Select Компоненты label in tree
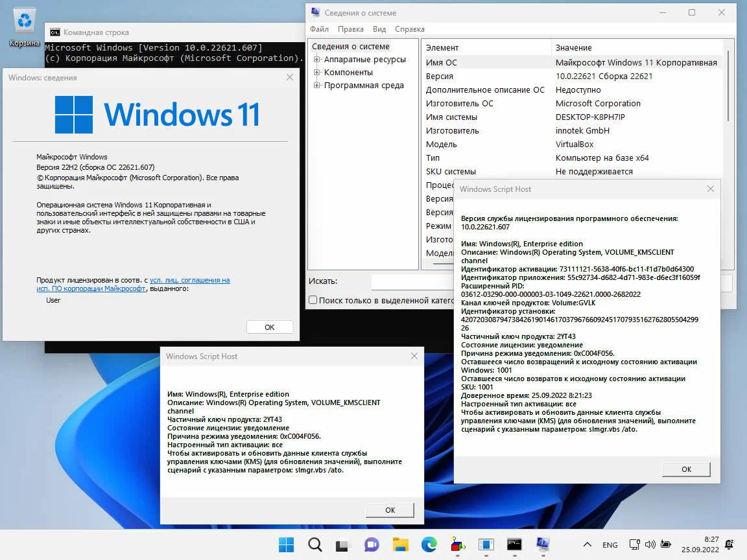This screenshot has height=560, width=747. pyautogui.click(x=348, y=73)
